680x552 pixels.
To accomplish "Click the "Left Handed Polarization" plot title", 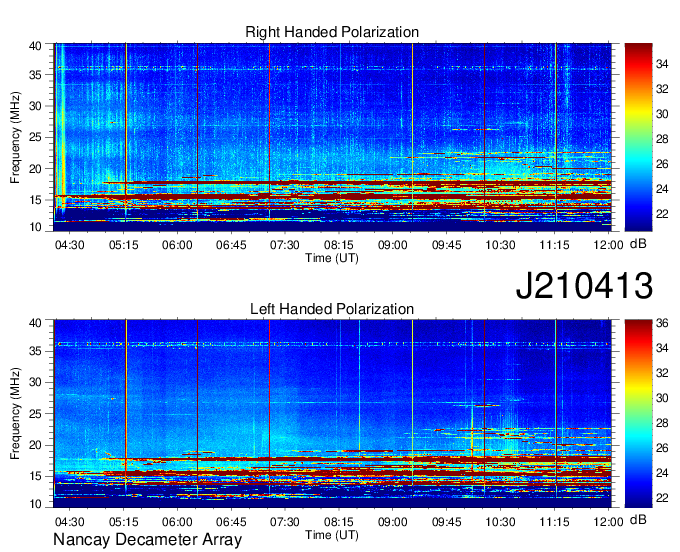I will click(x=332, y=309).
